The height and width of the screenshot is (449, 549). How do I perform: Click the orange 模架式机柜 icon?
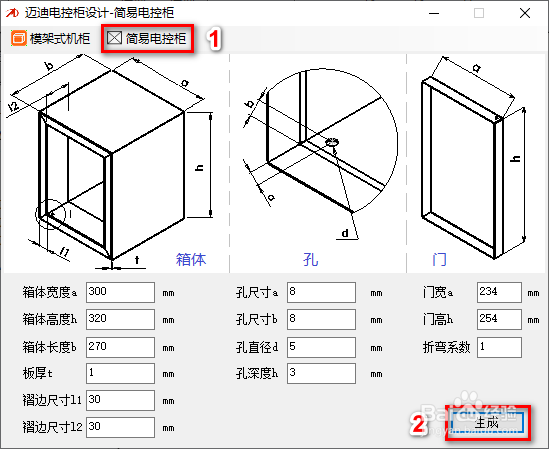pos(19,38)
